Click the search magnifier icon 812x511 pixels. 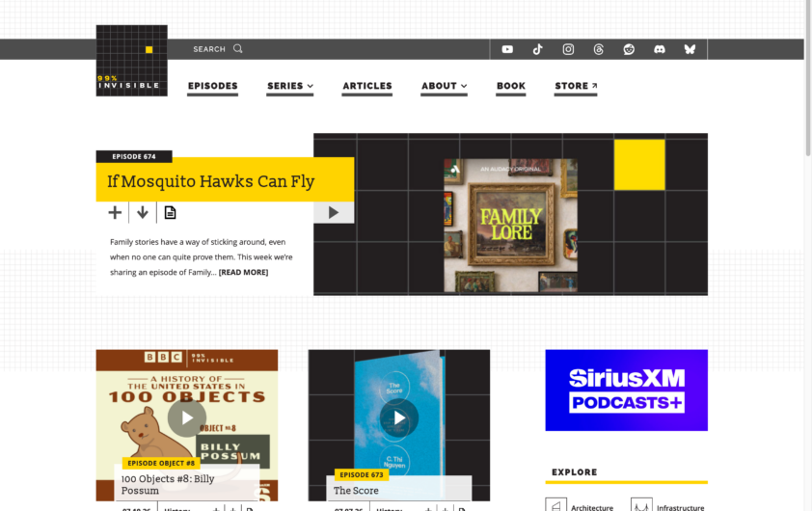pyautogui.click(x=237, y=48)
